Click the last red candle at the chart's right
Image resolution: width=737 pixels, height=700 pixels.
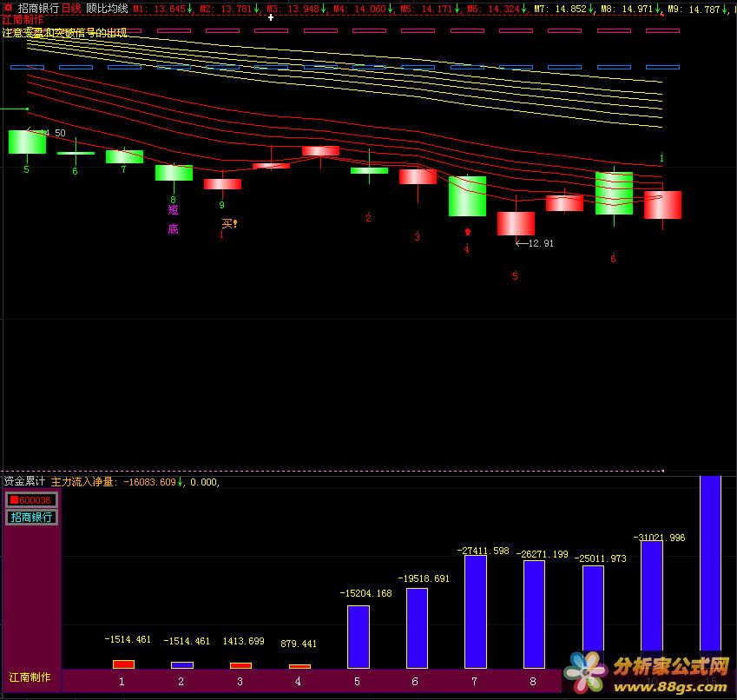coord(662,204)
